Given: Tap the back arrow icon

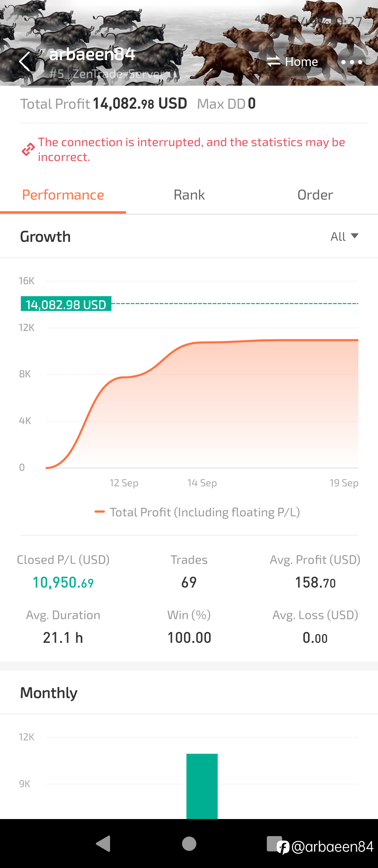Looking at the screenshot, I should click(24, 62).
